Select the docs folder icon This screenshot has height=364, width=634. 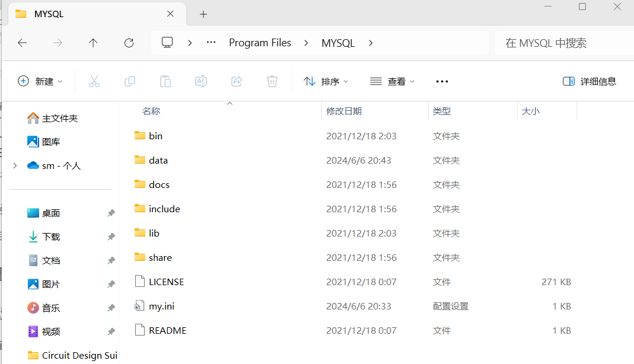[x=140, y=184]
